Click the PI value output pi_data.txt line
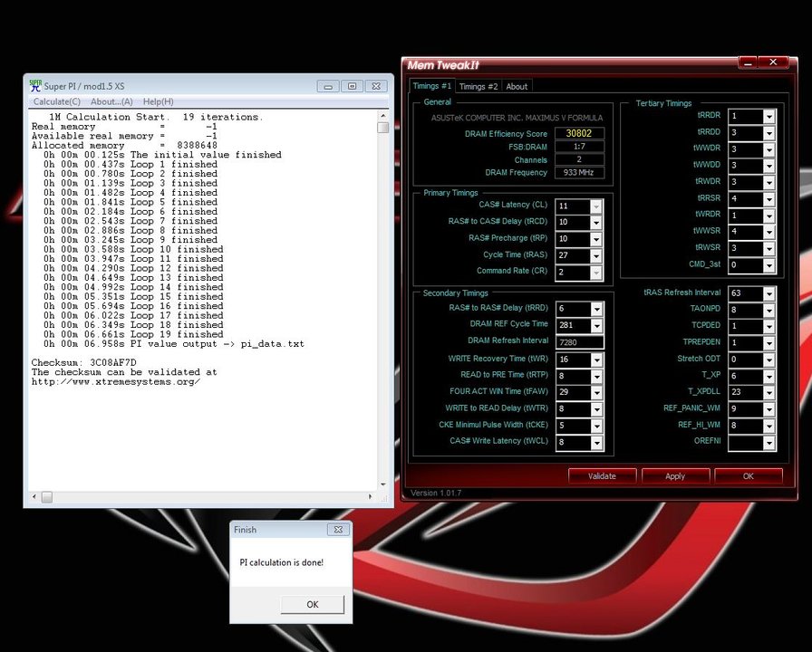 pyautogui.click(x=174, y=343)
